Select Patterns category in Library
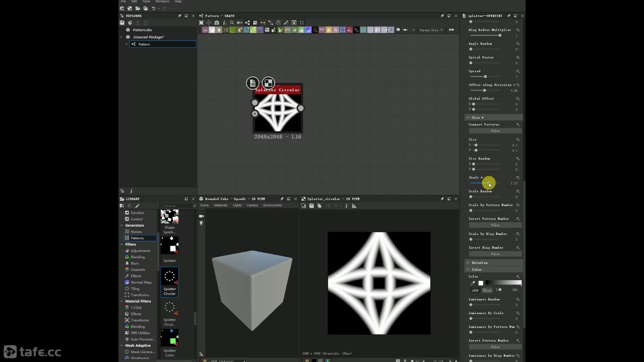The image size is (644, 362). click(140, 238)
